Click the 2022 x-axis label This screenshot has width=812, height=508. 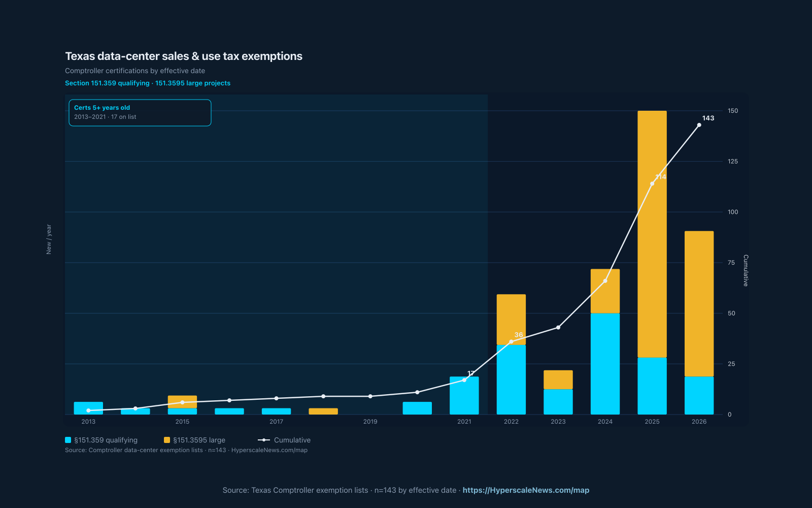511,422
